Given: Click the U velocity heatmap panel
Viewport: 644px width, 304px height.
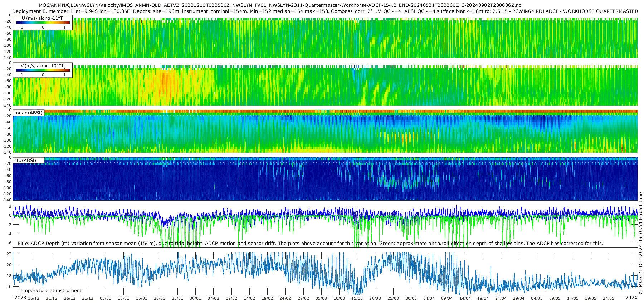Looking at the screenshot, I should [x=325, y=36].
